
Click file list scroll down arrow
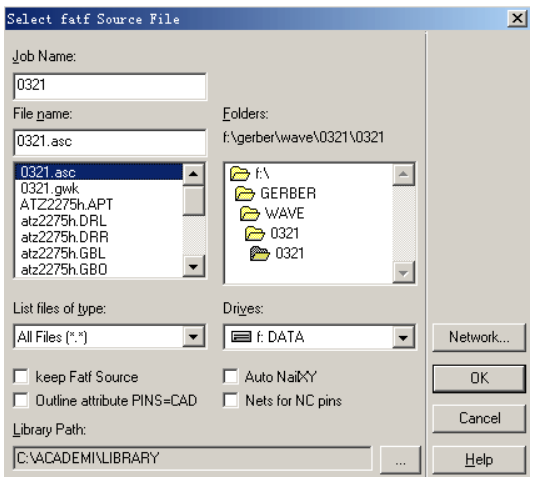pyautogui.click(x=193, y=266)
